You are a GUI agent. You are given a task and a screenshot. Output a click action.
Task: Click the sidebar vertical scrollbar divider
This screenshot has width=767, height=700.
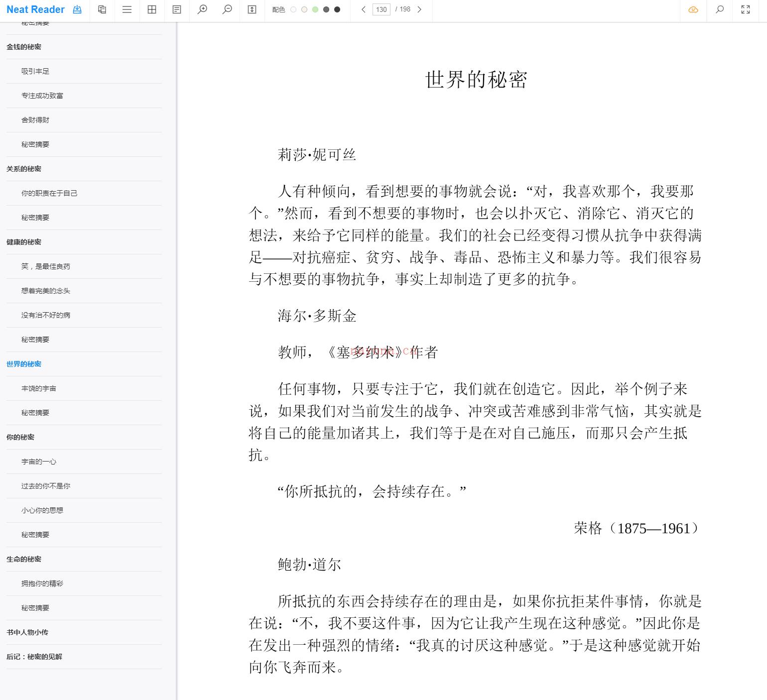176,361
